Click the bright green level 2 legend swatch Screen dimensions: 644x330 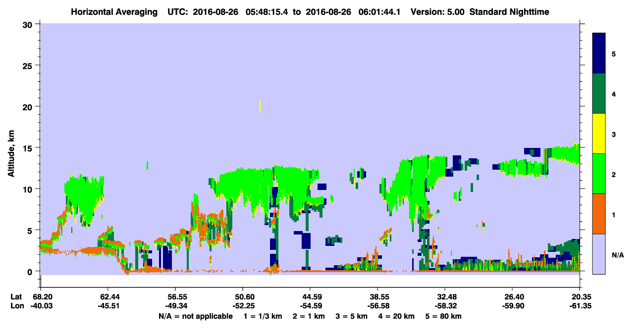[599, 174]
